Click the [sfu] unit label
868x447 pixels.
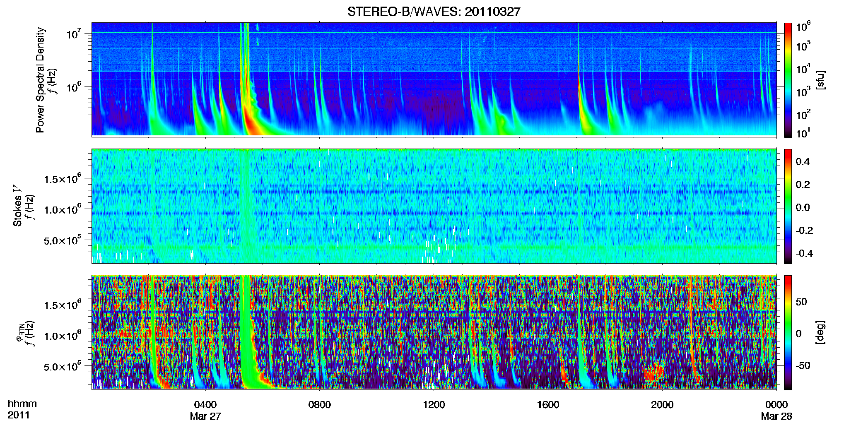point(820,80)
